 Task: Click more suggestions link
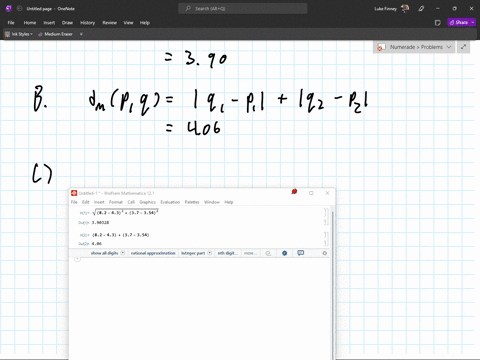[250, 253]
